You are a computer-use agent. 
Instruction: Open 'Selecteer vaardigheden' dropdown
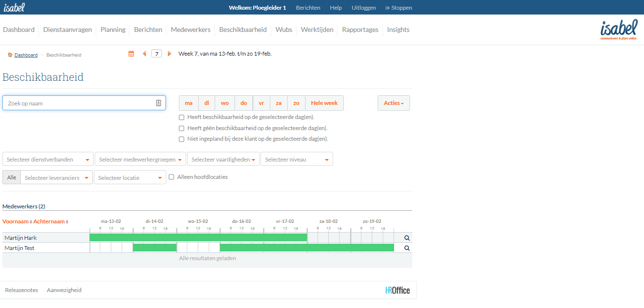tap(223, 160)
